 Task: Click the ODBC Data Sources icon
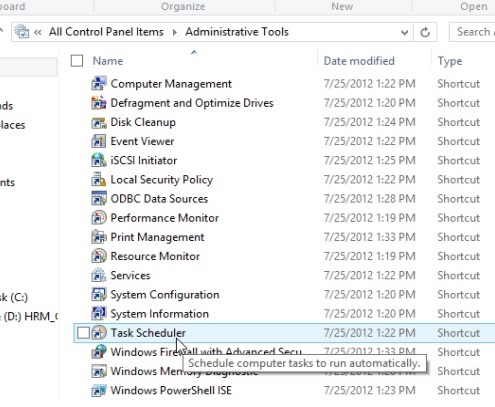pyautogui.click(x=99, y=199)
